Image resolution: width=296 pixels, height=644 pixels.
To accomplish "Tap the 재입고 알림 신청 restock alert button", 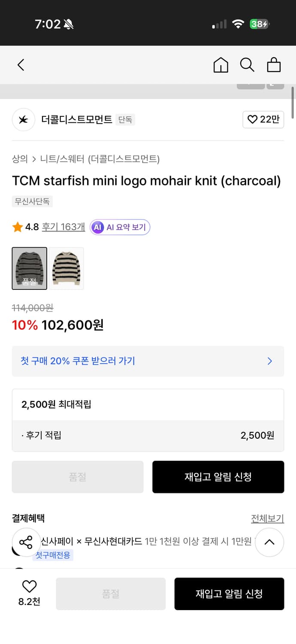I will click(218, 477).
